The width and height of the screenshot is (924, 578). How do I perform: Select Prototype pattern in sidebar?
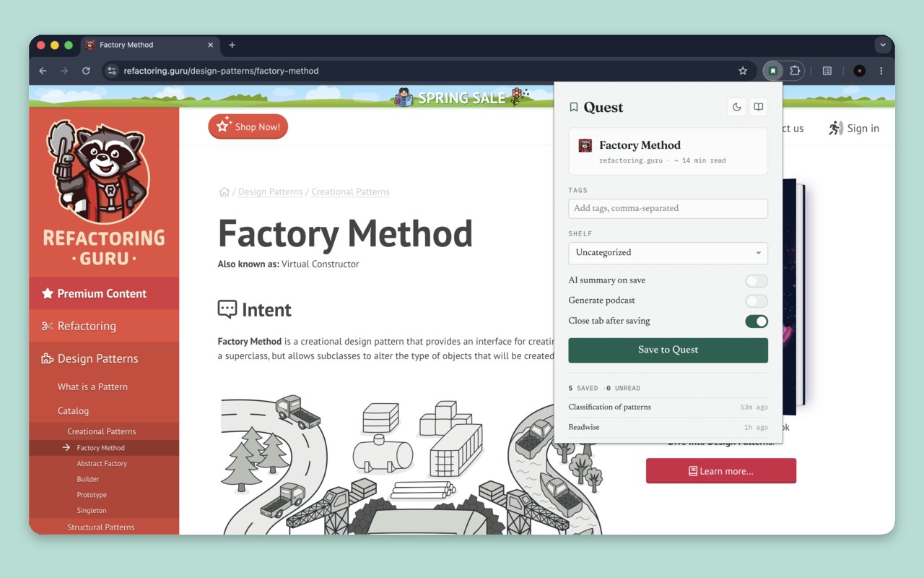[92, 495]
